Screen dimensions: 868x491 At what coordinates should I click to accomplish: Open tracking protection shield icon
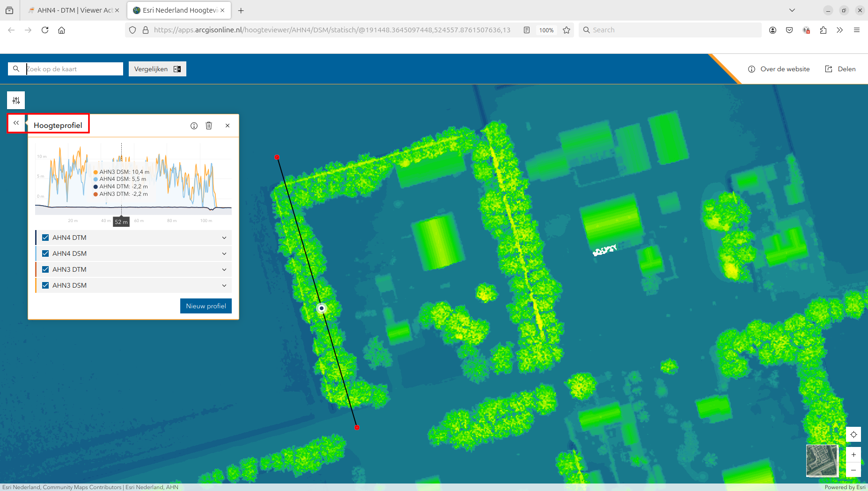pyautogui.click(x=132, y=30)
